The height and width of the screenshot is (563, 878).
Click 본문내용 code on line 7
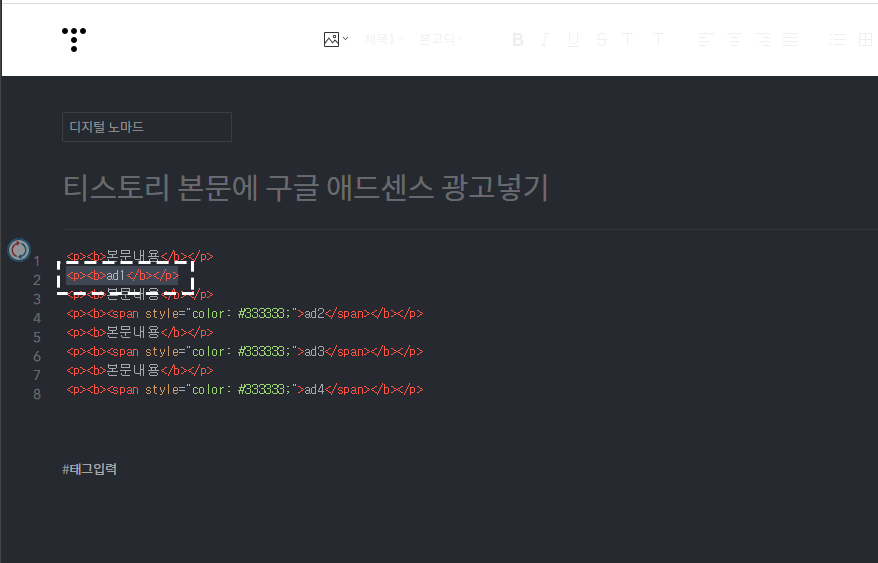click(140, 371)
